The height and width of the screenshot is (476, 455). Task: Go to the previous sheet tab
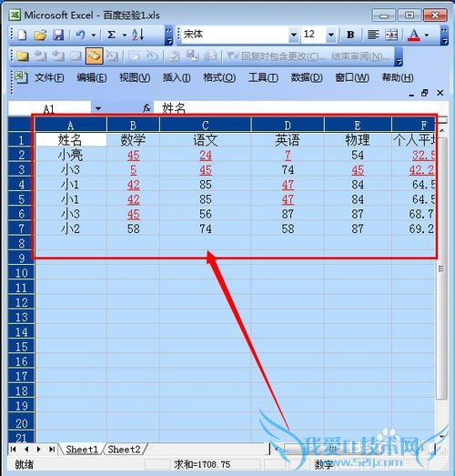[26, 449]
